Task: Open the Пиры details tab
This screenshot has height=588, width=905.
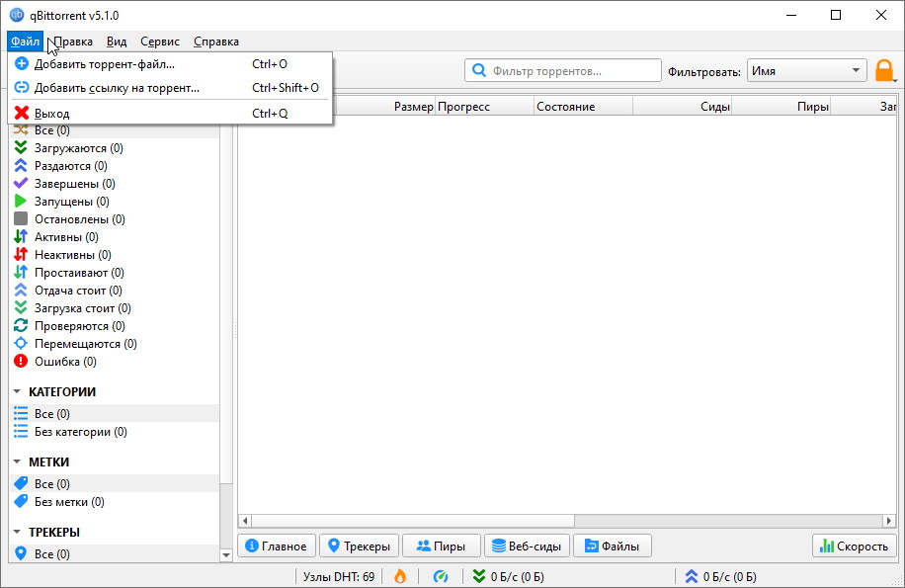Action: click(x=442, y=546)
